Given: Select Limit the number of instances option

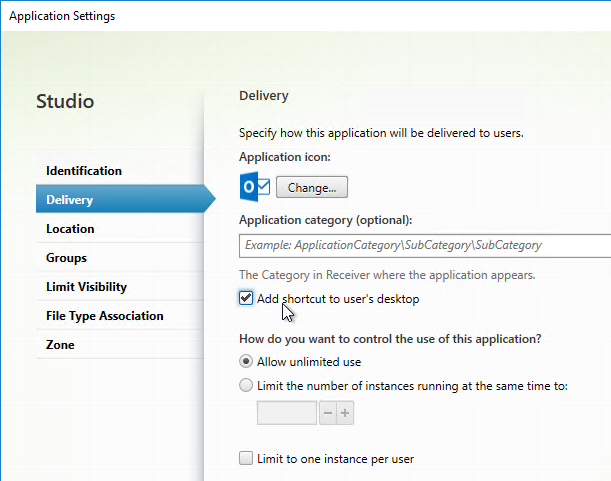Looking at the screenshot, I should (246, 387).
